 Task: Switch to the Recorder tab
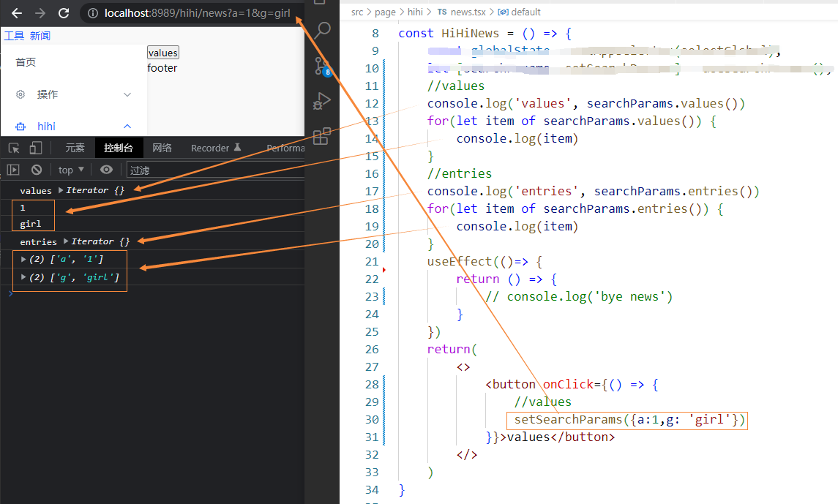216,148
